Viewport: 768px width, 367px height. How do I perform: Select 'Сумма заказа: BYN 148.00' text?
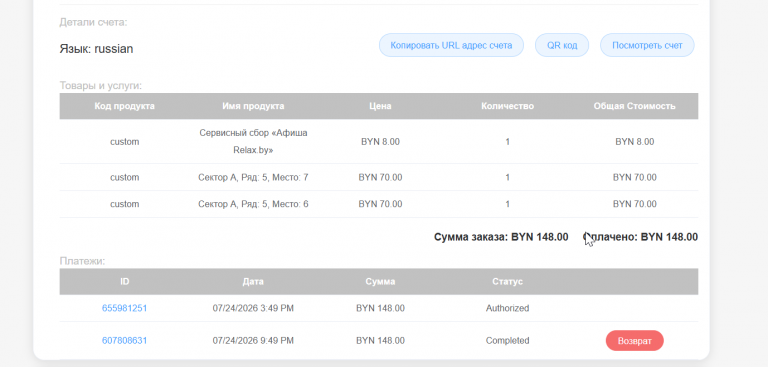pos(501,237)
